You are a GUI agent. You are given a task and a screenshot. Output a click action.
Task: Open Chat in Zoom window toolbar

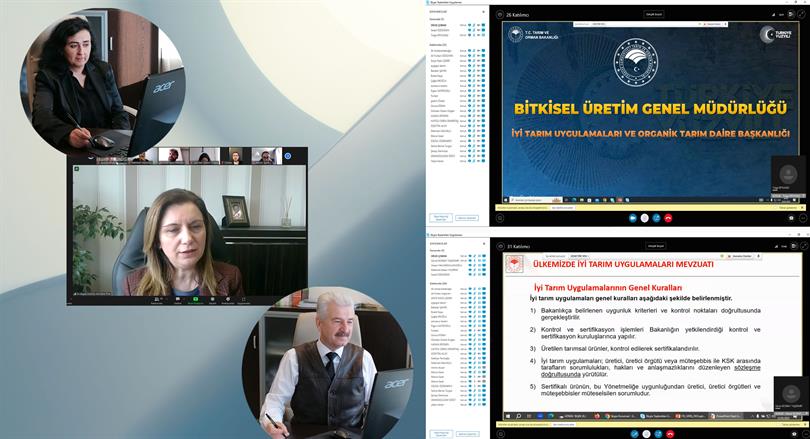coord(178,300)
